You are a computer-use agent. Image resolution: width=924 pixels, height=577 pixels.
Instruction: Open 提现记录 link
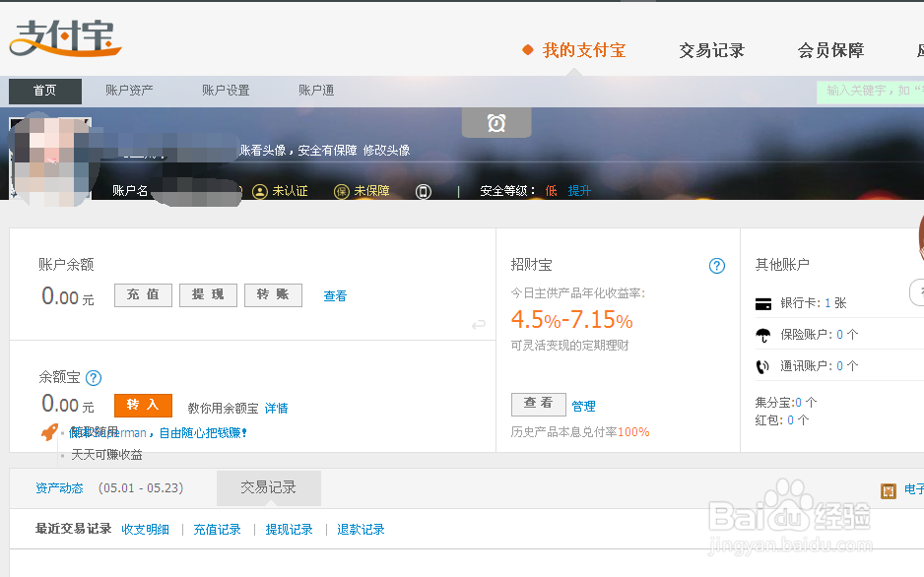pyautogui.click(x=290, y=530)
